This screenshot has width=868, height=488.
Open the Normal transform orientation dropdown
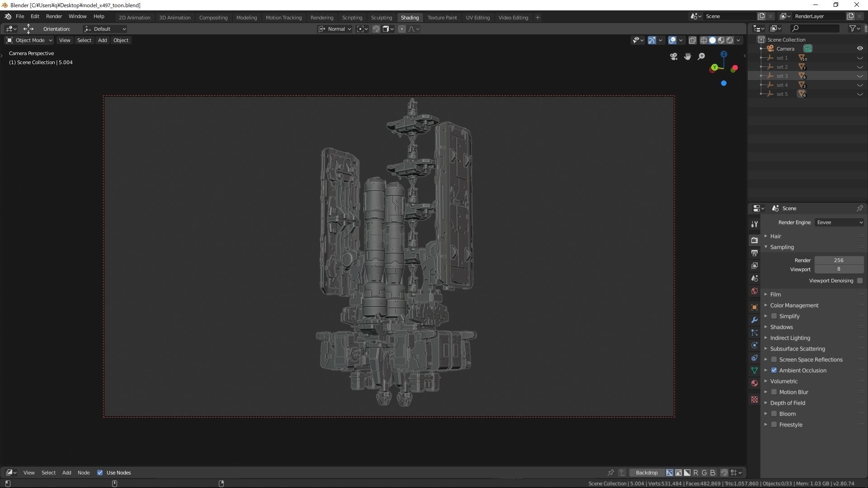pyautogui.click(x=335, y=29)
